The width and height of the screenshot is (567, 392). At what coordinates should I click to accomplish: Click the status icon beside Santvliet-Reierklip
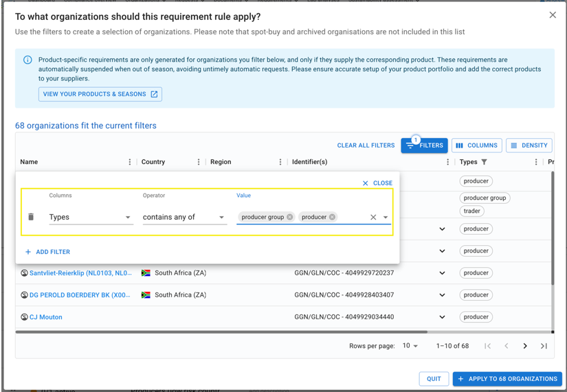[x=24, y=273]
